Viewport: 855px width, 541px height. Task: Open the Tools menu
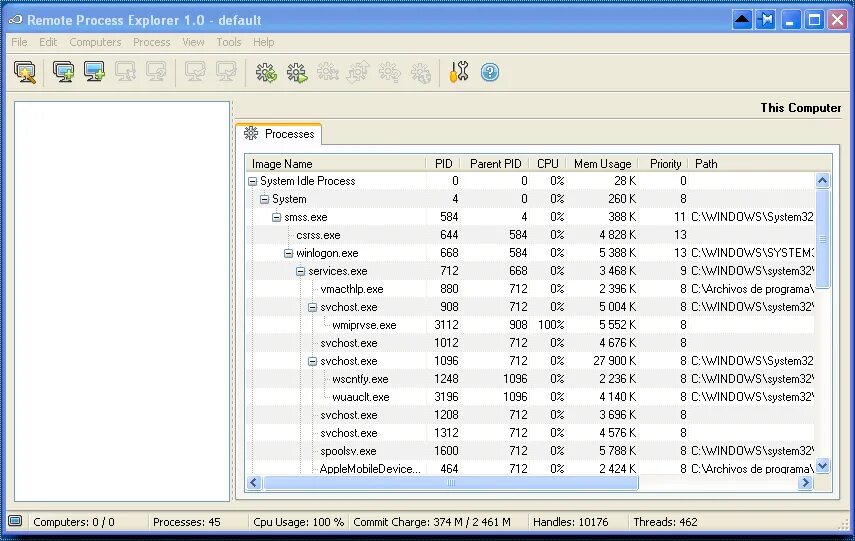click(x=228, y=42)
